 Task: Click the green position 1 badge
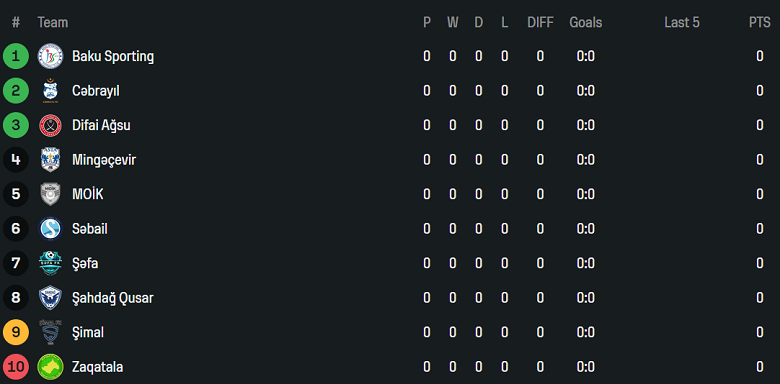pyautogui.click(x=16, y=56)
